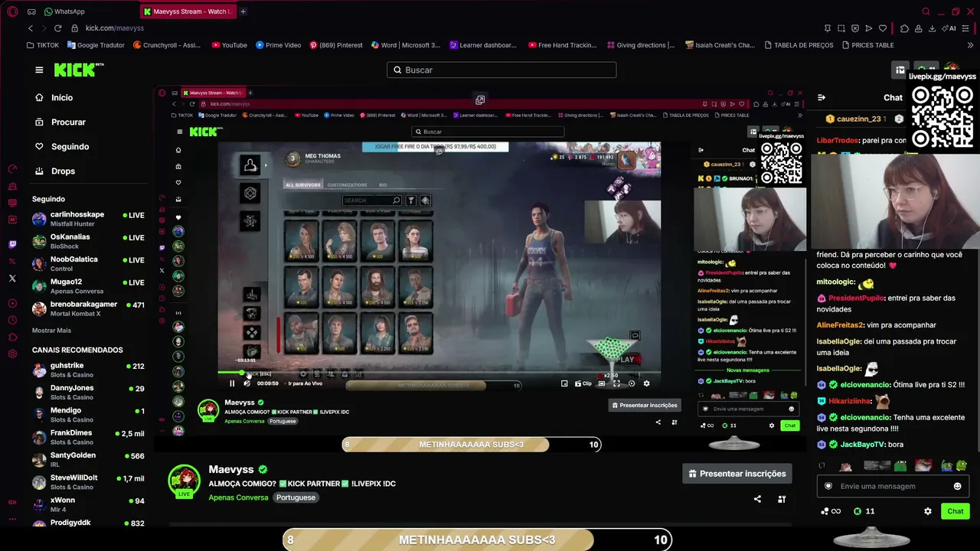The height and width of the screenshot is (551, 980).
Task: Open the settings gear in the Opera sidebar
Action: pyautogui.click(x=12, y=354)
